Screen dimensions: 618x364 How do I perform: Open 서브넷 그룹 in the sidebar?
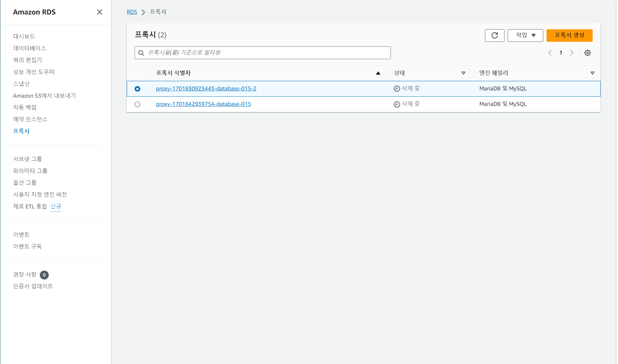point(28,159)
